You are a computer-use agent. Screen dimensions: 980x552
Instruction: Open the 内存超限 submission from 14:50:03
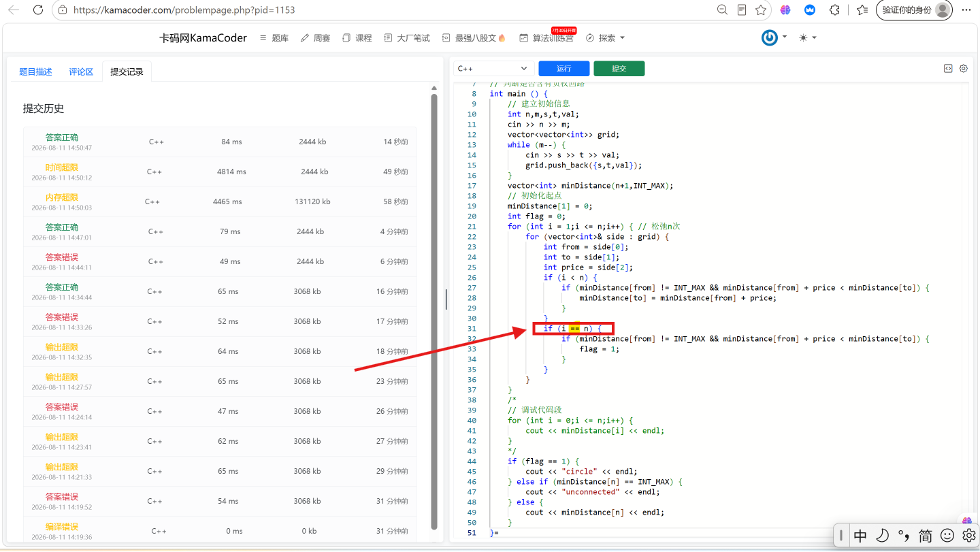(220, 201)
